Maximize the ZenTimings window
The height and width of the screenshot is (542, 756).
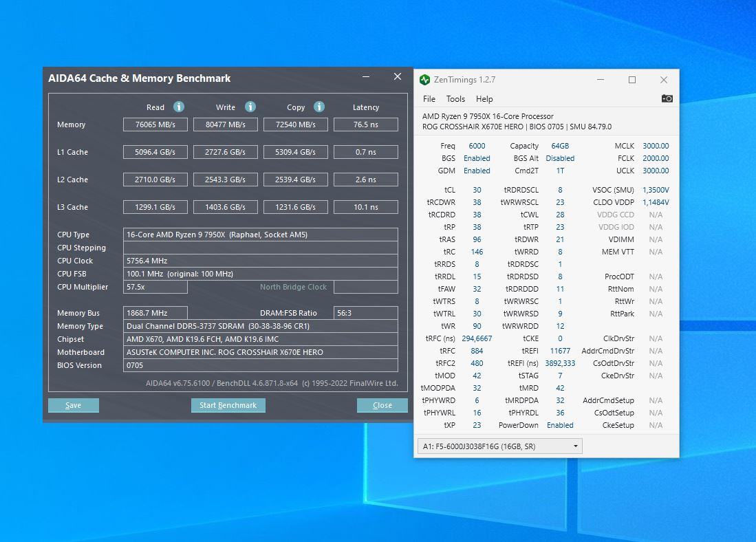[632, 80]
